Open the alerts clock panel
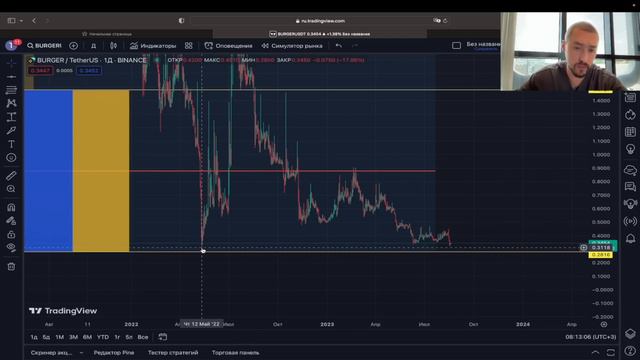The height and width of the screenshot is (360, 640). (x=630, y=115)
